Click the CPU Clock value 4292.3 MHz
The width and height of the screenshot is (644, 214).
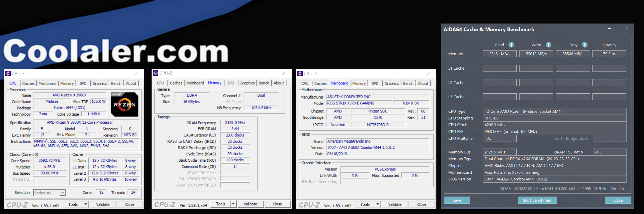pos(554,125)
